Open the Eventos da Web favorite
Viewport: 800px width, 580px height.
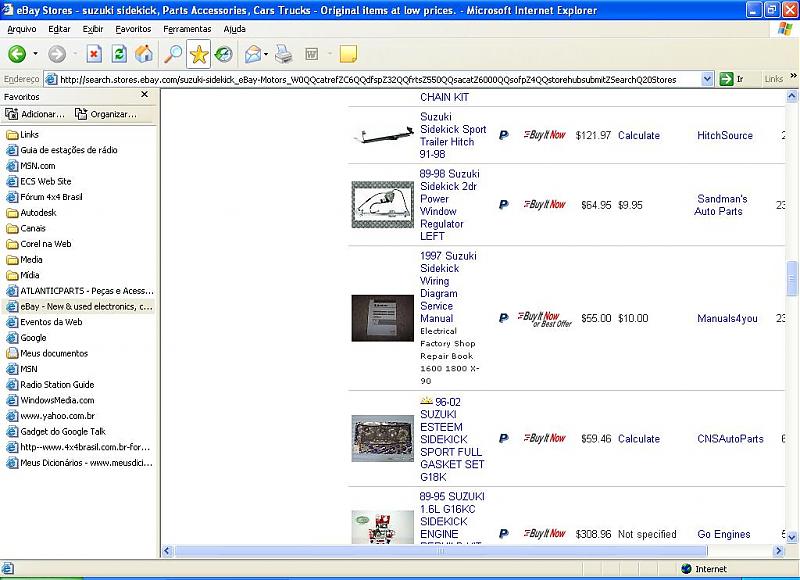[44, 322]
